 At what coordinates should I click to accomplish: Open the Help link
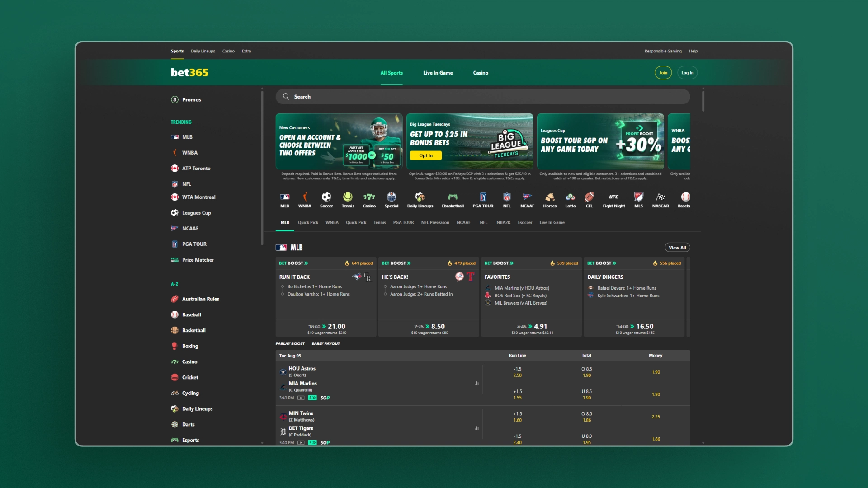coord(693,51)
